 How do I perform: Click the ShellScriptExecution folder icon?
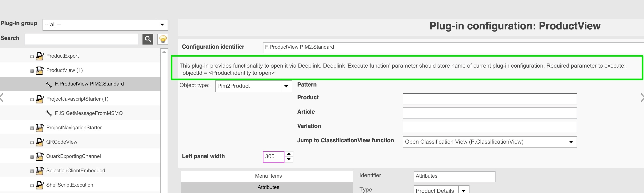click(40, 185)
